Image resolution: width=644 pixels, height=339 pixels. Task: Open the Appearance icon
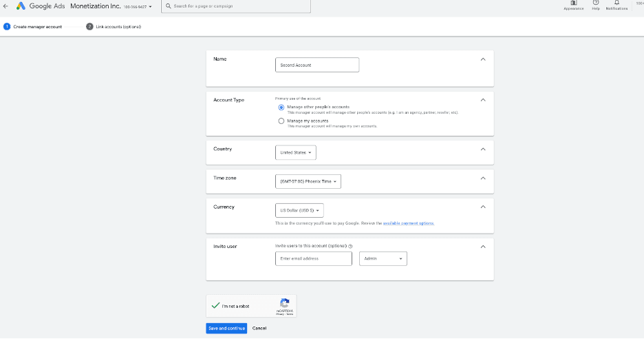tap(573, 5)
